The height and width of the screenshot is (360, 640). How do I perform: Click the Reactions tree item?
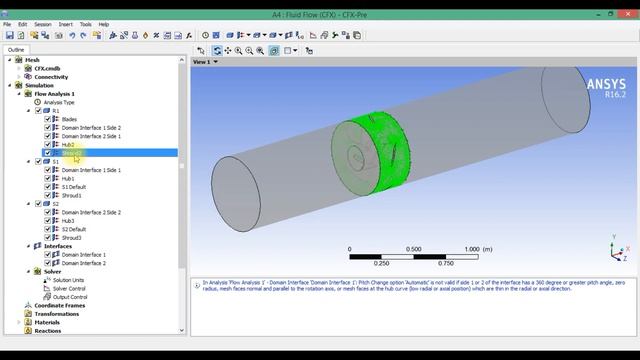tap(48, 331)
